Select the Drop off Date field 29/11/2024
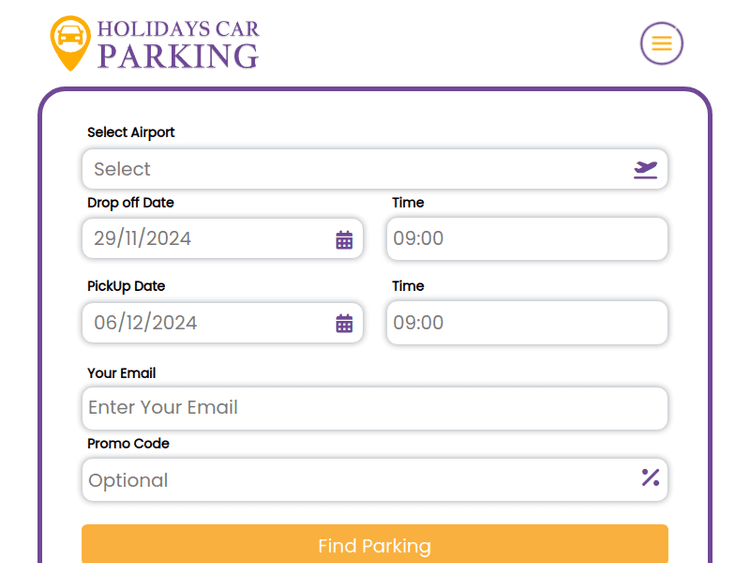 click(222, 238)
